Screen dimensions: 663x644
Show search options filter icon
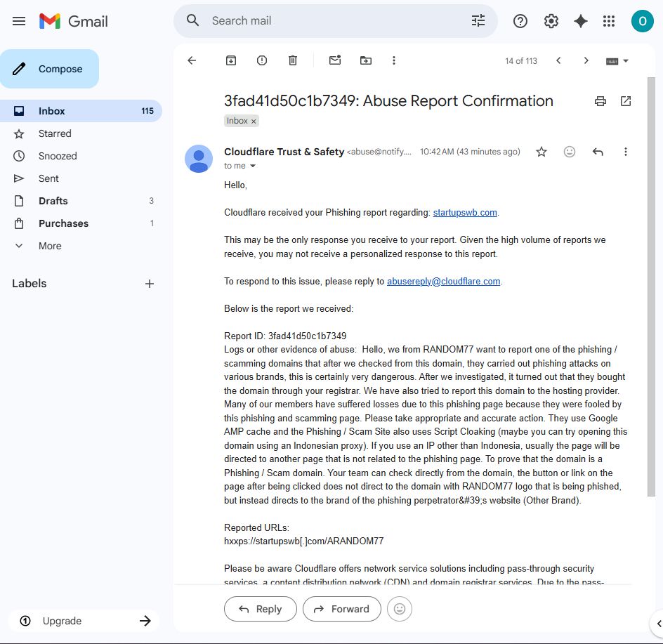click(478, 20)
